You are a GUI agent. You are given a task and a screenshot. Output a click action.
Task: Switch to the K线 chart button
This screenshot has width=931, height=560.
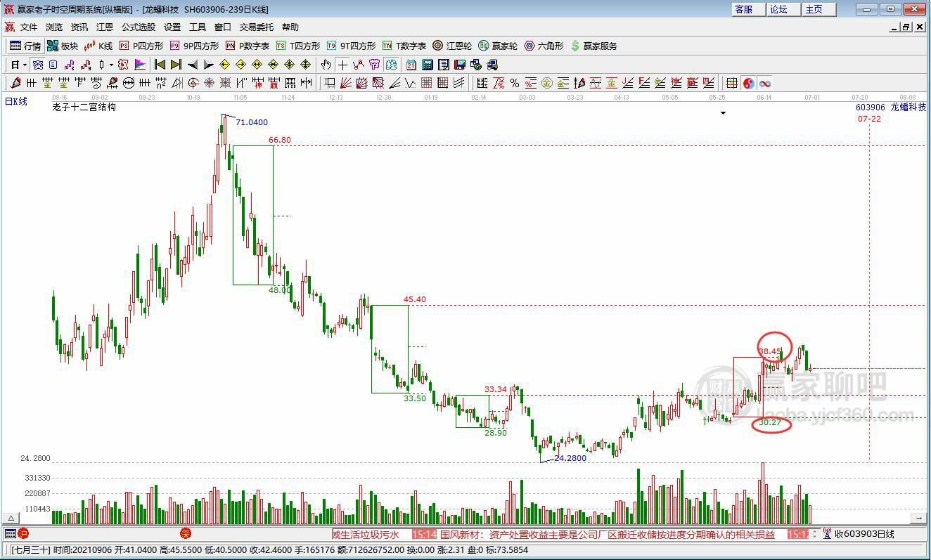click(98, 46)
